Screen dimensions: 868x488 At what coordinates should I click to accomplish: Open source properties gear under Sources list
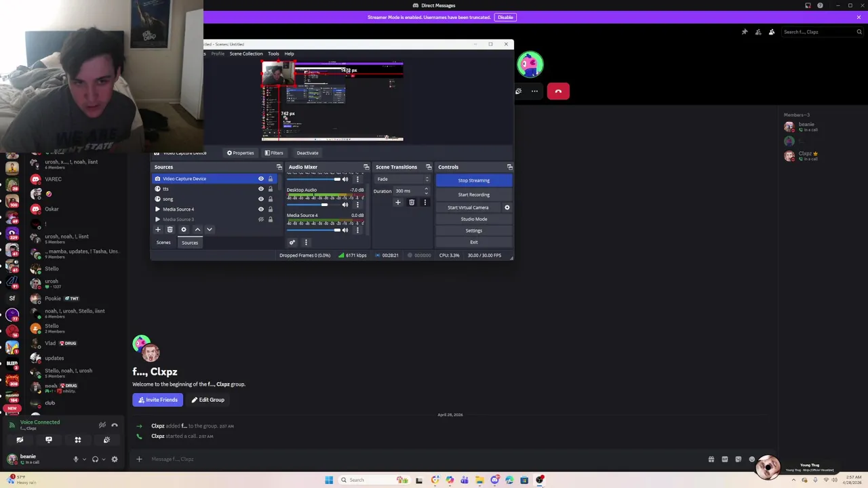click(183, 230)
